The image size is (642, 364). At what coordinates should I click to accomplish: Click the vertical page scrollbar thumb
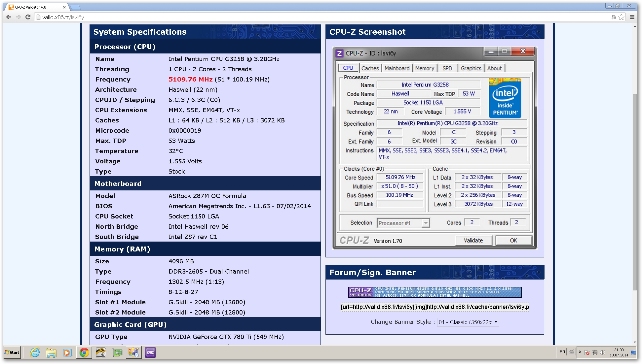(635, 192)
